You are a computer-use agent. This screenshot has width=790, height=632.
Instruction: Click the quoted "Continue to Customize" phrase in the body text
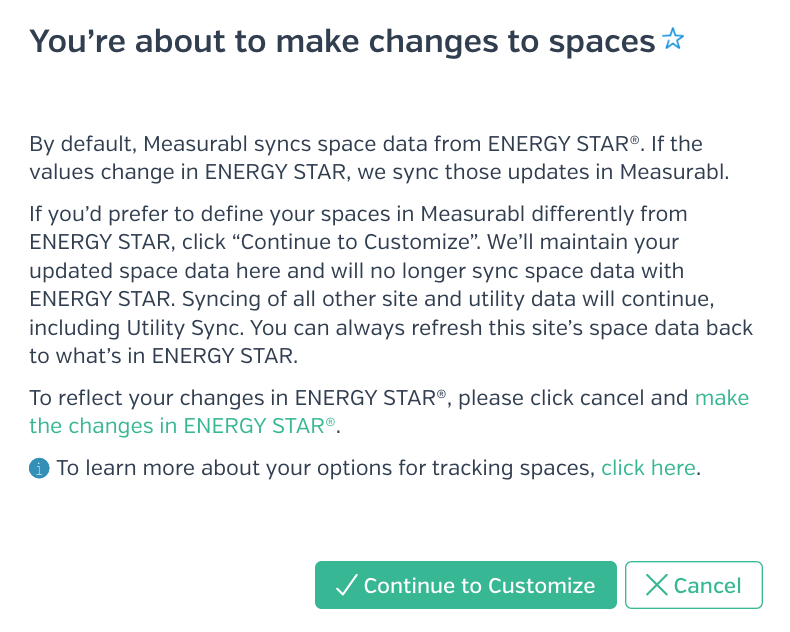click(x=356, y=242)
